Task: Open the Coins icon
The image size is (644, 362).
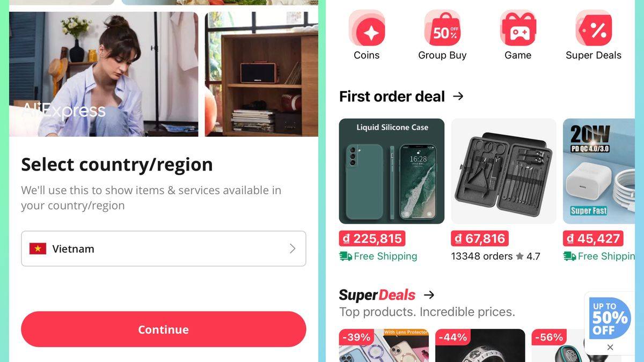Action: coord(367,28)
